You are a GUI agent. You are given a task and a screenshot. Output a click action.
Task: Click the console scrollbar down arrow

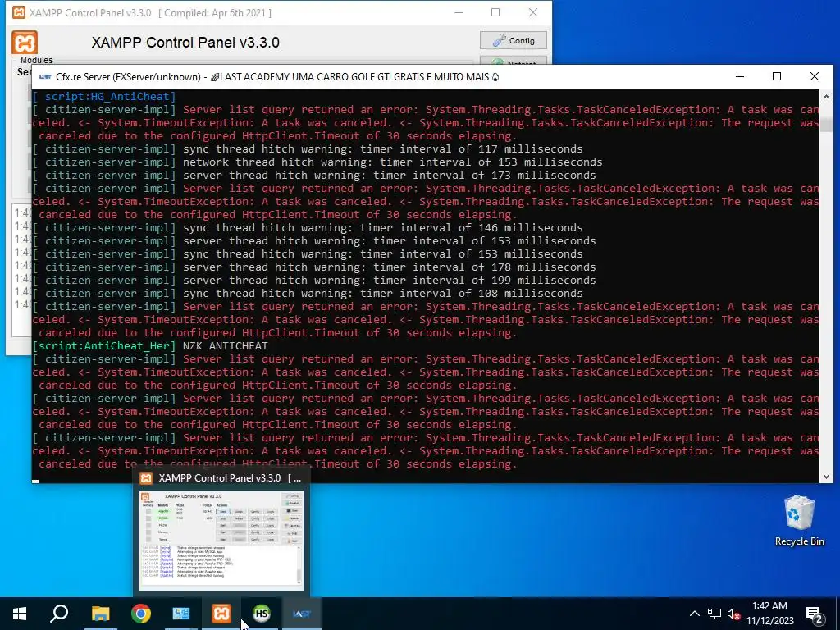click(x=826, y=477)
